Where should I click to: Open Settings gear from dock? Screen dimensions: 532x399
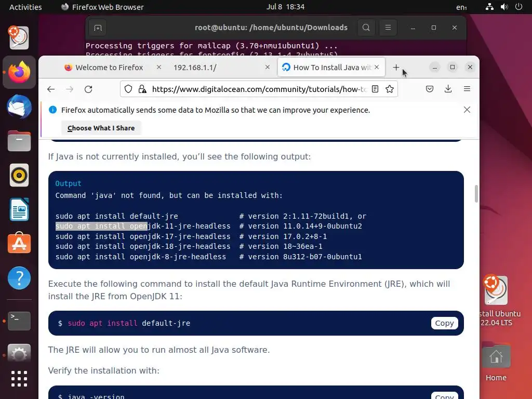click(x=19, y=354)
